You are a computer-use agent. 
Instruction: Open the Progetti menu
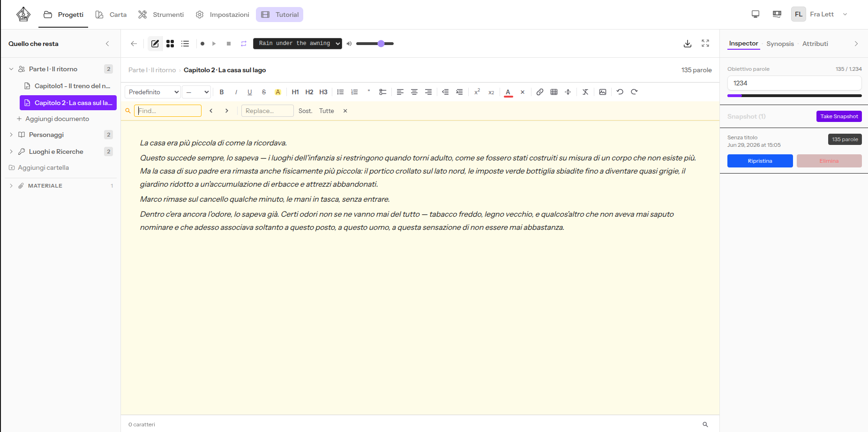[x=63, y=15]
